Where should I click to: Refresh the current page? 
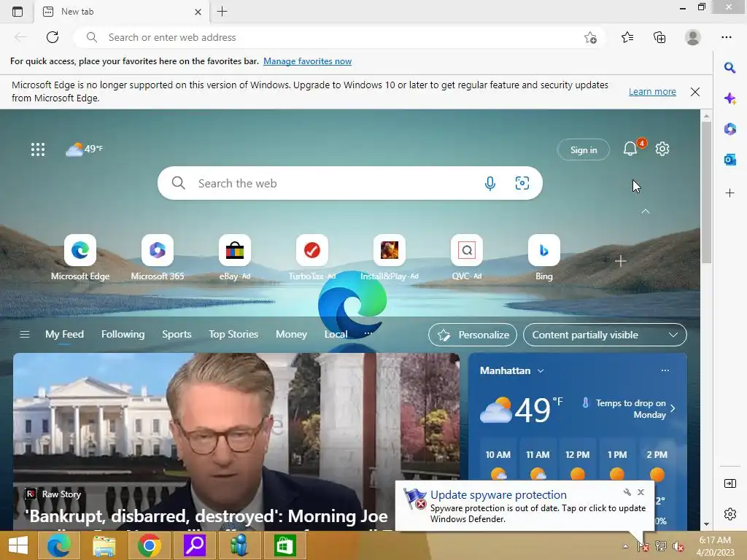(x=53, y=37)
